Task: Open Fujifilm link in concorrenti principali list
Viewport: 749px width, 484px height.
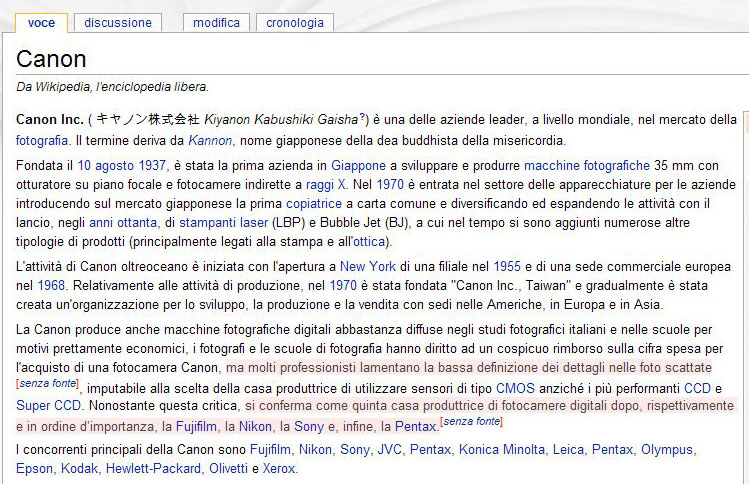Action: click(x=270, y=450)
